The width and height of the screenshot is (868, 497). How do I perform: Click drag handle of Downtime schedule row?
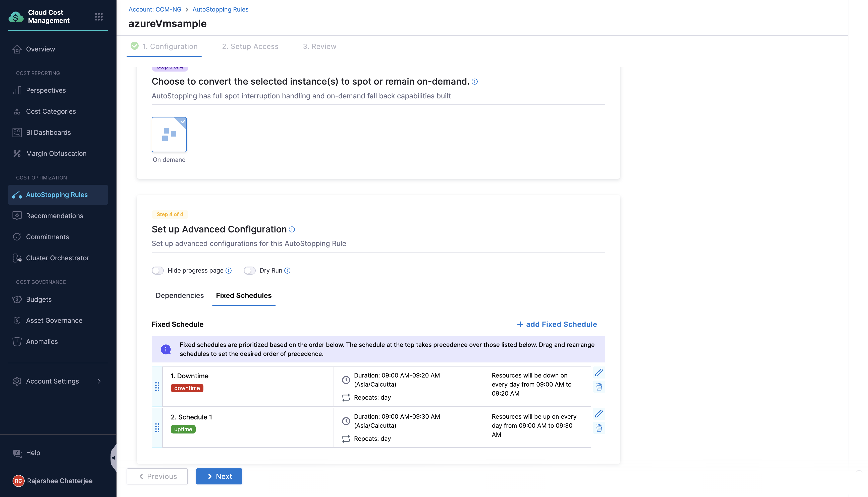click(157, 386)
